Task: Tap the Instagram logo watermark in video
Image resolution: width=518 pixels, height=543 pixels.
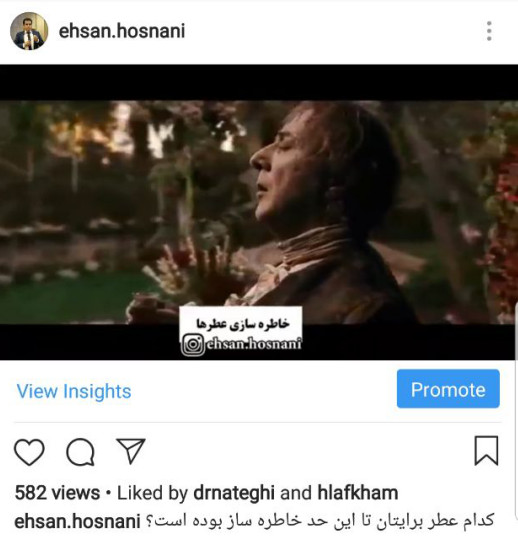Action: point(193,344)
